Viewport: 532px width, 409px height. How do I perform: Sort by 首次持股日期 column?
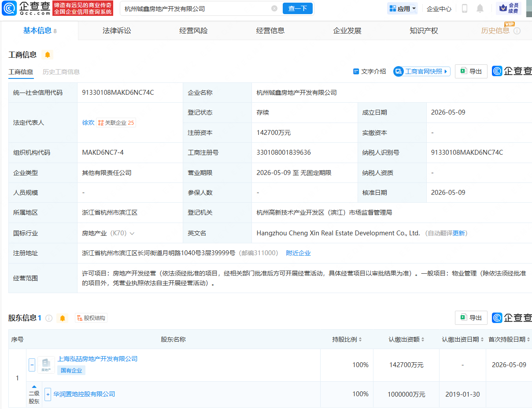(x=528, y=340)
